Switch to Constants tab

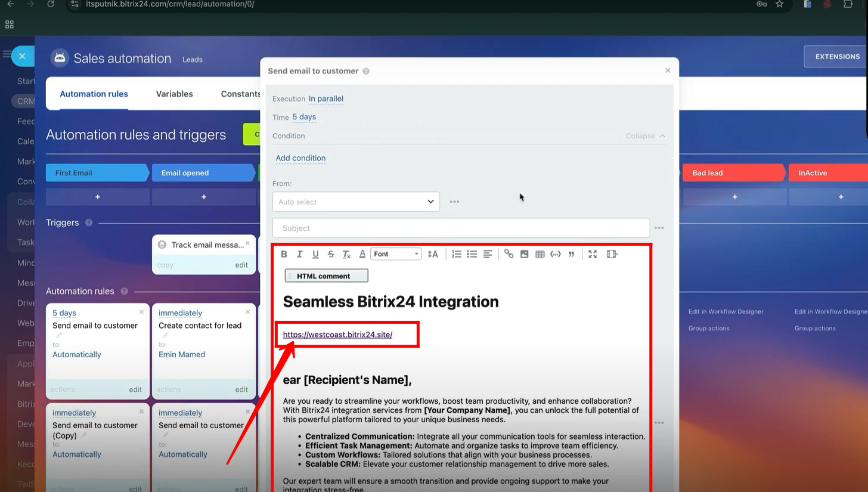point(241,94)
